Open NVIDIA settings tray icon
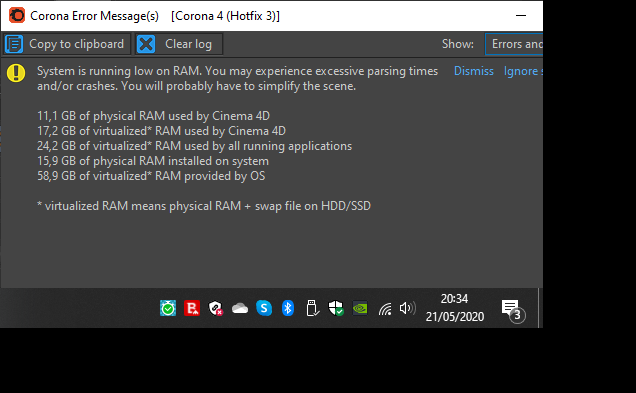 360,308
